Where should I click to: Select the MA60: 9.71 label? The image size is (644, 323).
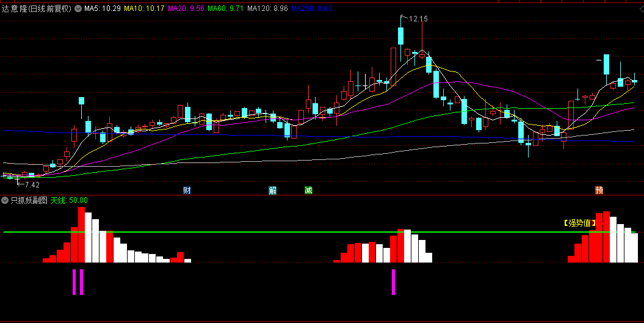pos(225,8)
